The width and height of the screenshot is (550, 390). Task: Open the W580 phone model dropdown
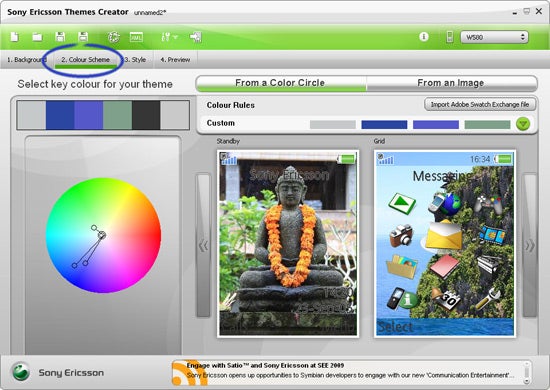(x=494, y=37)
